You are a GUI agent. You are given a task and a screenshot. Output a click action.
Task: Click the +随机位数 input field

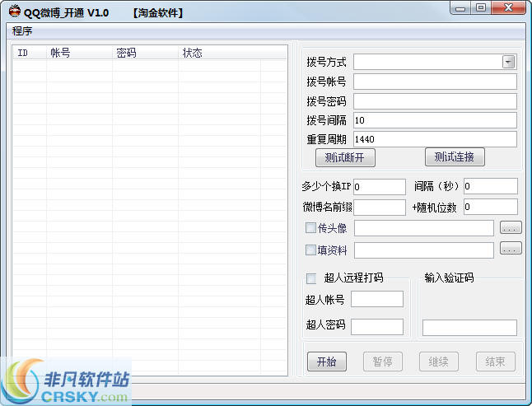(491, 207)
